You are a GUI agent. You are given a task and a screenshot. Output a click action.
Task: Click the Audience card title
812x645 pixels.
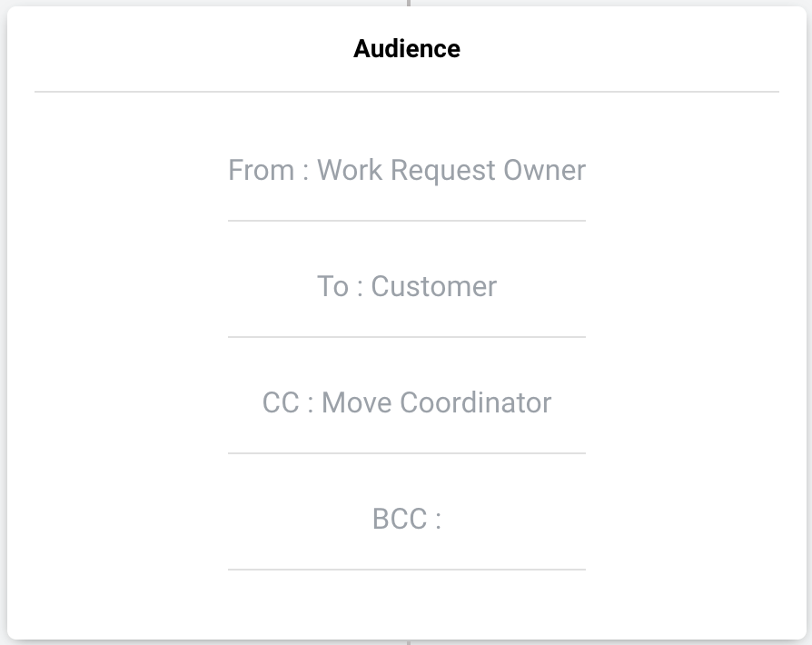406,49
